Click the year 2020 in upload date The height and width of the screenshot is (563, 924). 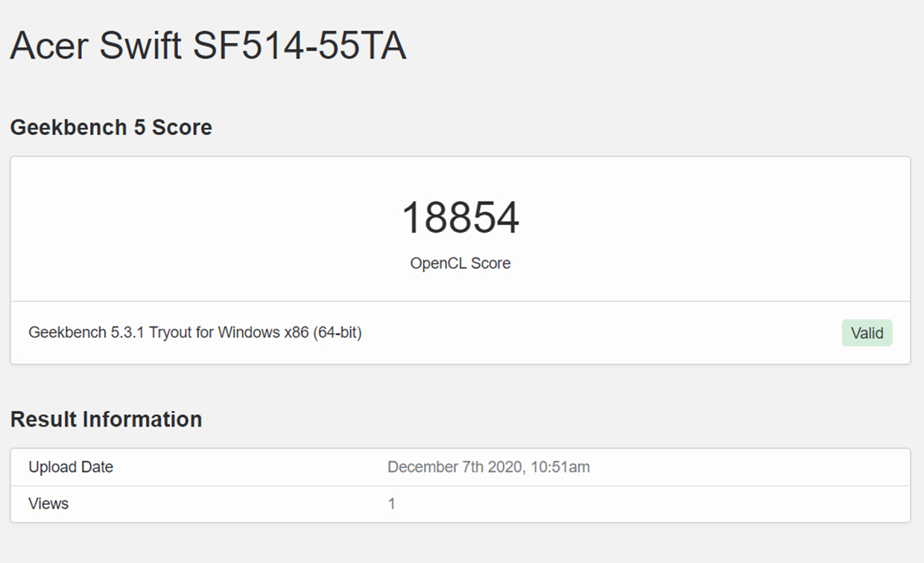pyautogui.click(x=503, y=468)
